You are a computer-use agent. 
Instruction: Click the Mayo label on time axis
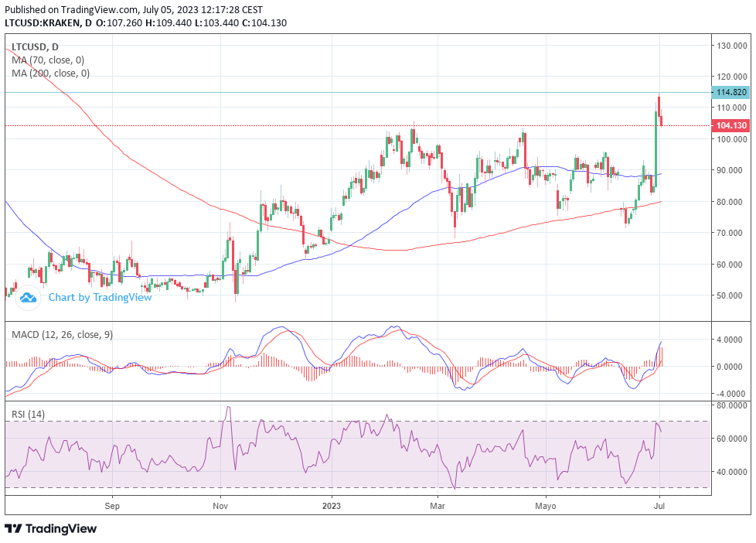pos(546,506)
